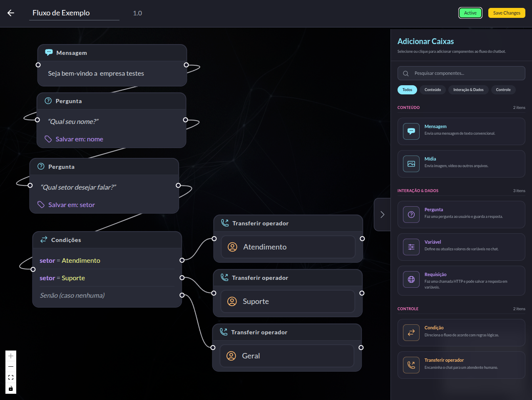Add a Transferir operador component card
The height and width of the screenshot is (400, 532).
461,365
